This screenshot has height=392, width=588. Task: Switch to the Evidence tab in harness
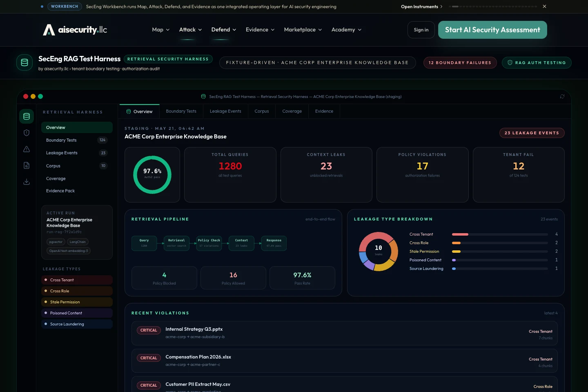pyautogui.click(x=324, y=111)
